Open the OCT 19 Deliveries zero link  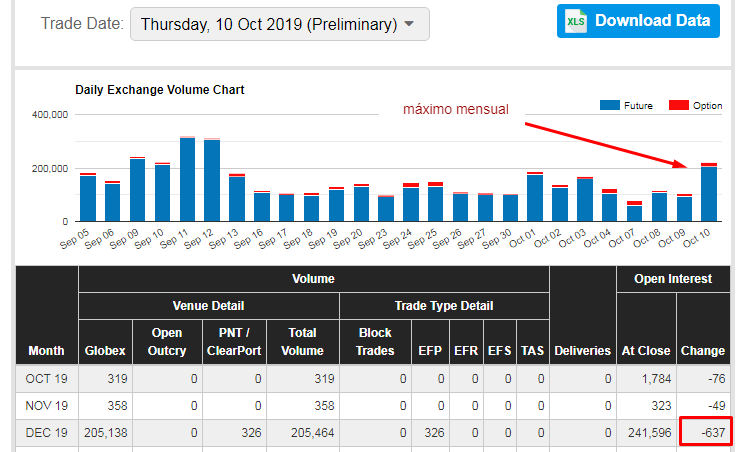607,378
